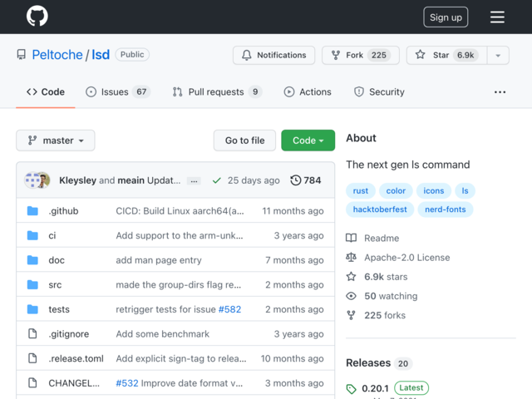Open the green Code dropdown
The image size is (532, 399).
click(308, 140)
